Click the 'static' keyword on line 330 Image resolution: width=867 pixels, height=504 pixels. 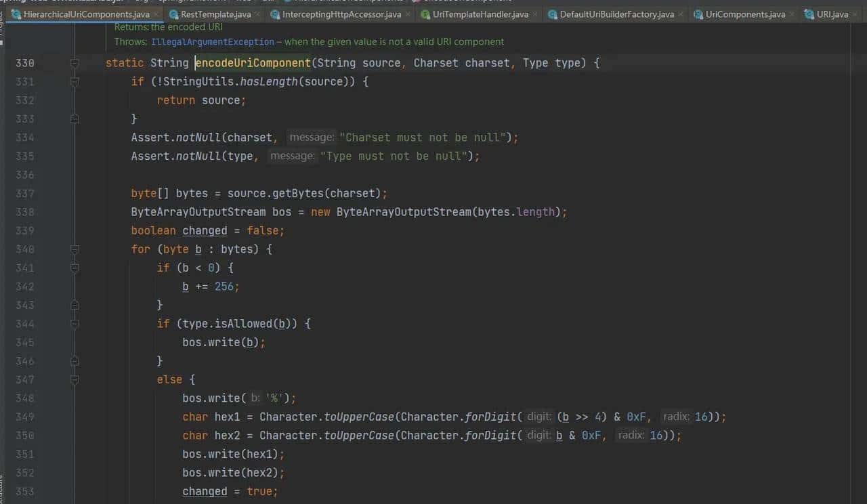125,63
